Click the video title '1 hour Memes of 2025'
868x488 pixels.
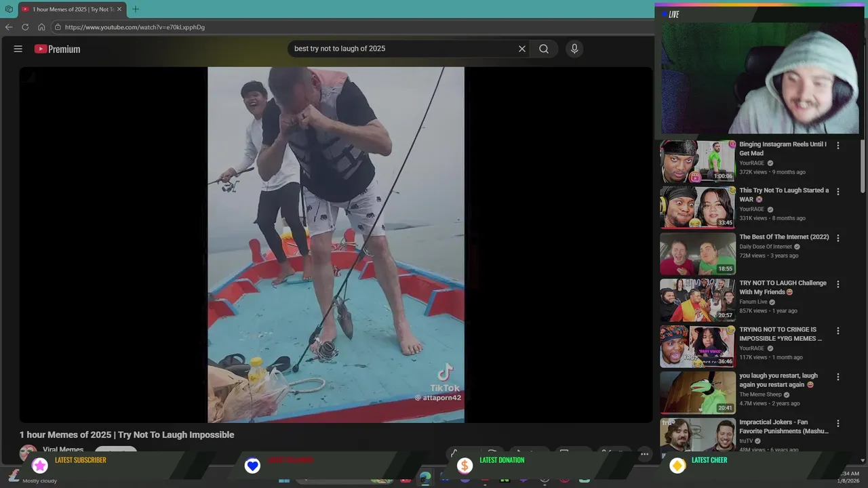(127, 435)
